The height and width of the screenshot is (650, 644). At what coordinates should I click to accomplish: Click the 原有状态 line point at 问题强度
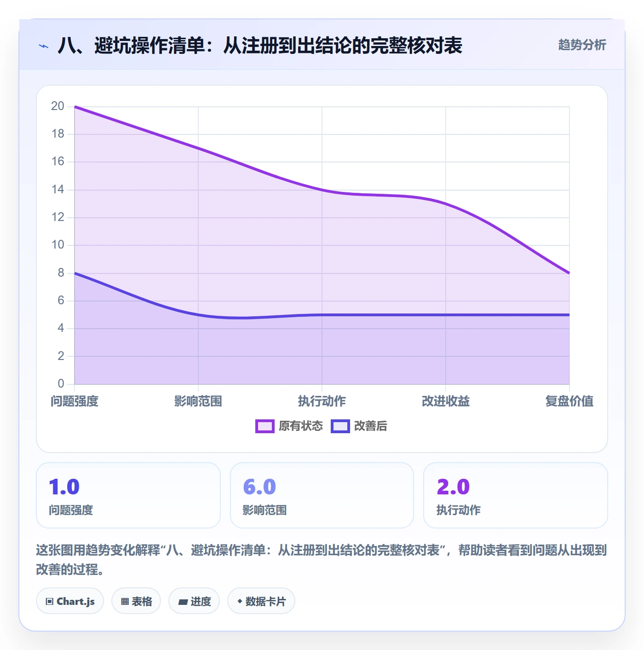click(x=75, y=107)
